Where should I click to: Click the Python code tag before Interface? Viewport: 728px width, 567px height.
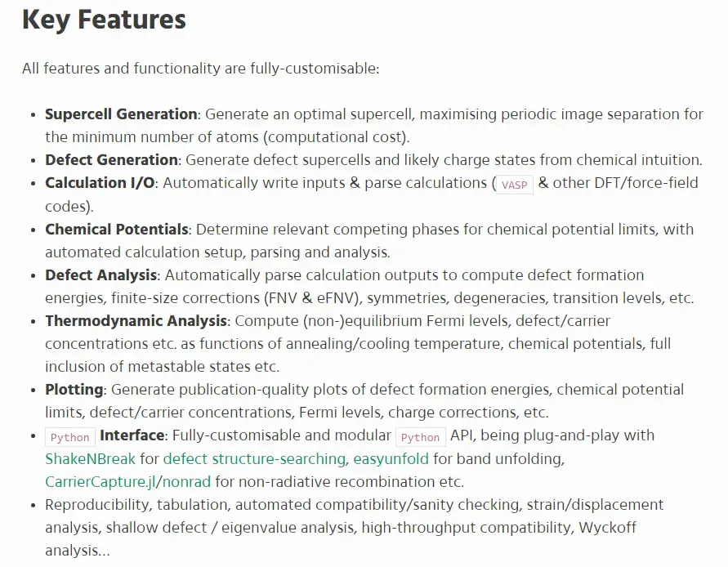click(x=70, y=437)
